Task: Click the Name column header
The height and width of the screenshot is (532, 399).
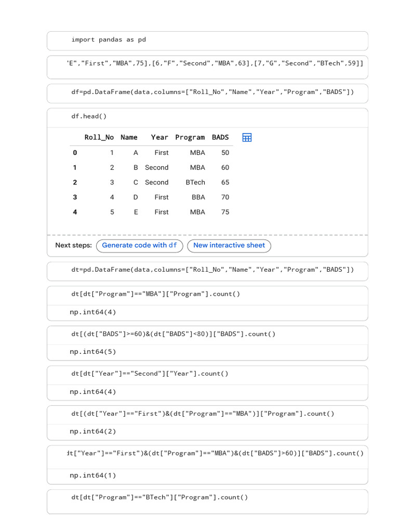Action: (129, 137)
